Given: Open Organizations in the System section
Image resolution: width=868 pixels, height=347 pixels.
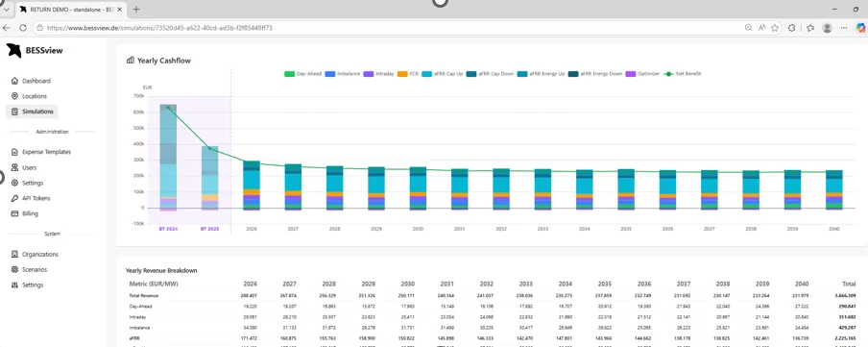Looking at the screenshot, I should (x=35, y=255).
